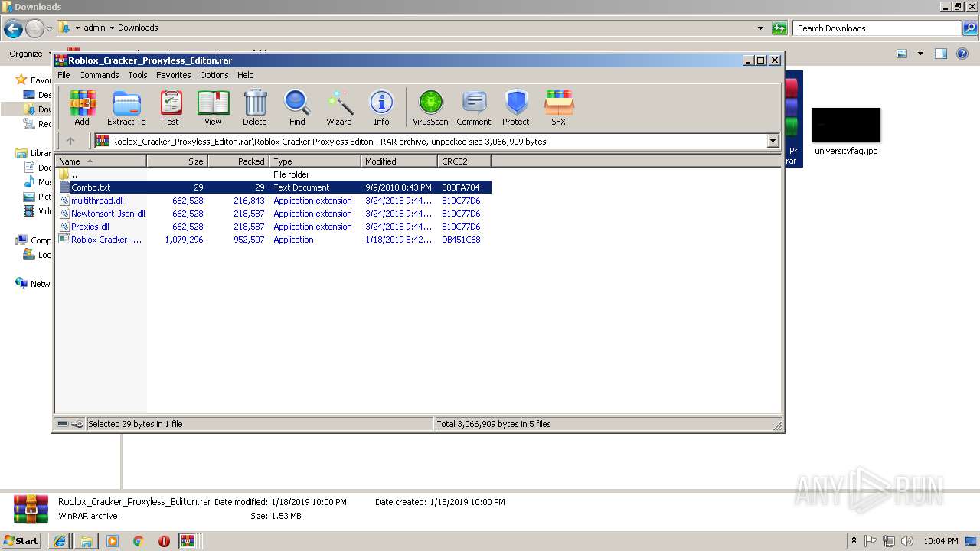This screenshot has height=551, width=980.
Task: Open the WinRAR Help menu
Action: coord(245,75)
